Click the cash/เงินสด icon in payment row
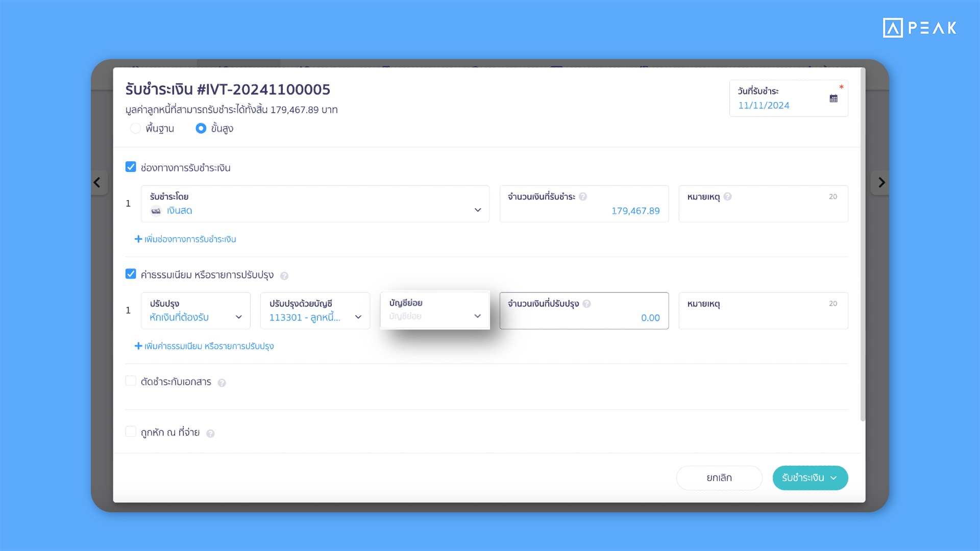This screenshot has width=980, height=551. [x=155, y=211]
